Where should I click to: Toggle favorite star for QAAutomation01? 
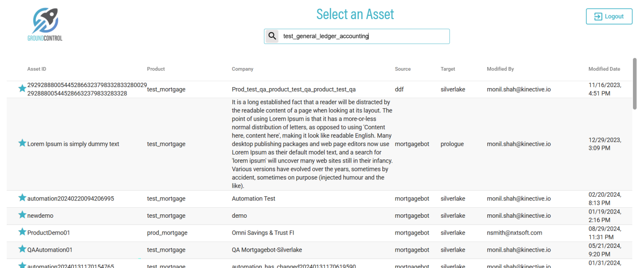pyautogui.click(x=22, y=249)
